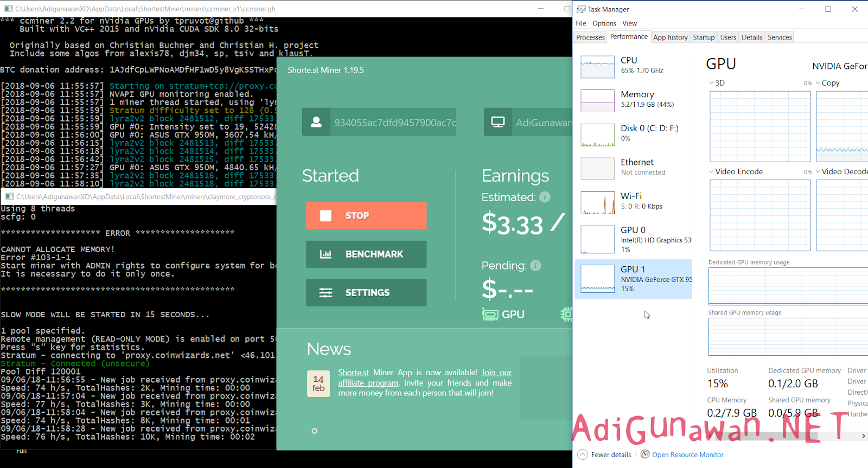
Task: Select GPU 1 NVIDIA GeForce entry
Action: [633, 279]
